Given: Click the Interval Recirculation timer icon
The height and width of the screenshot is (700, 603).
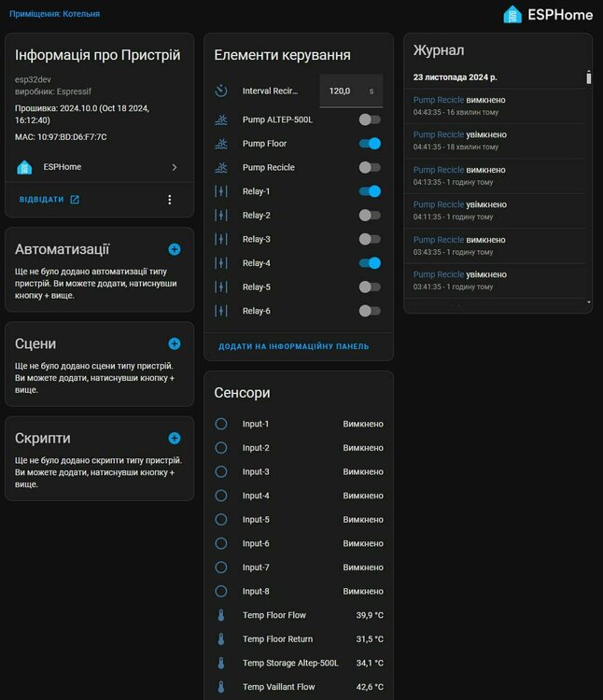Looking at the screenshot, I should [x=221, y=91].
